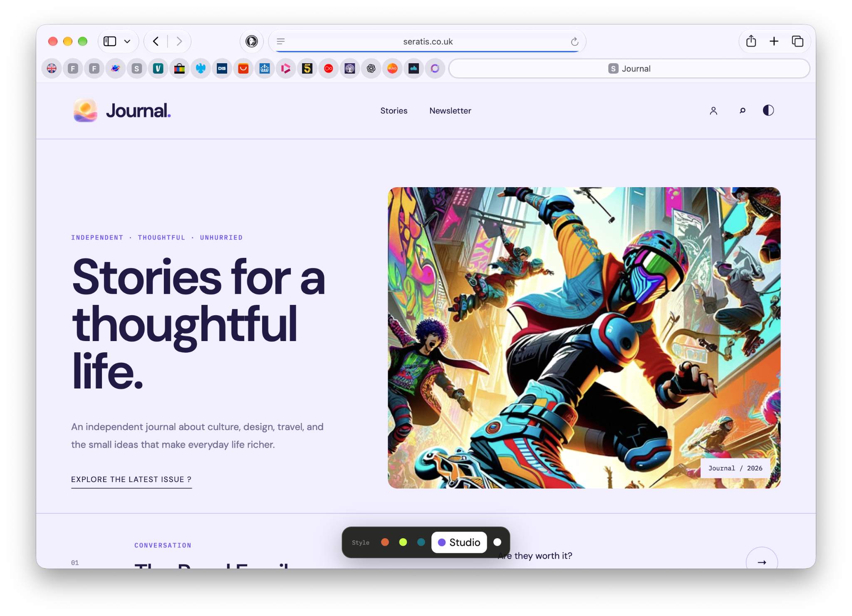This screenshot has width=852, height=616.
Task: Click the seratis.co.uk address field
Action: pos(428,41)
